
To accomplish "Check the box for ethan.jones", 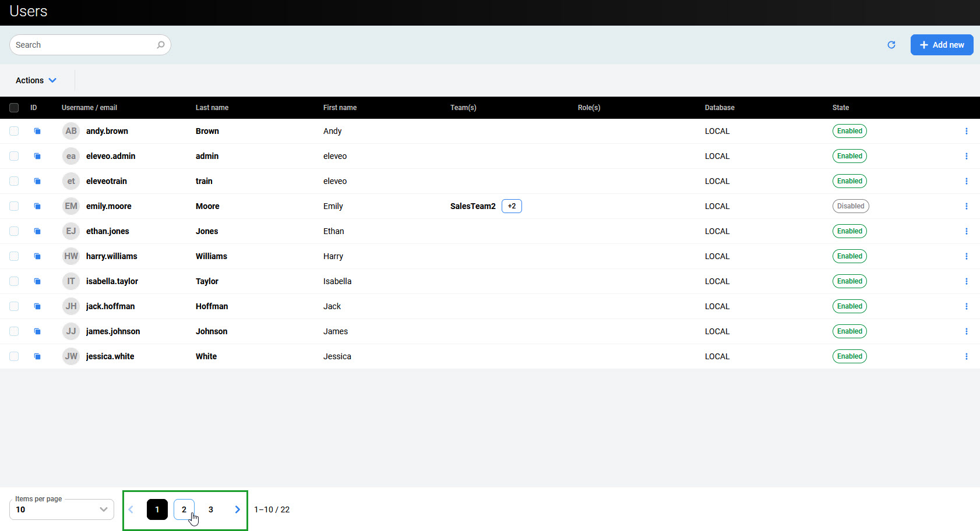I will pos(14,231).
